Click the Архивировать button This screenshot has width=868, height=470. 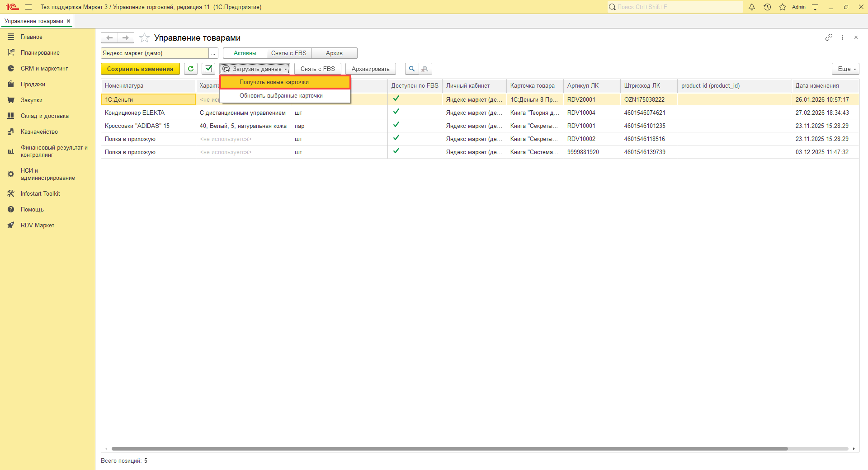tap(370, 69)
